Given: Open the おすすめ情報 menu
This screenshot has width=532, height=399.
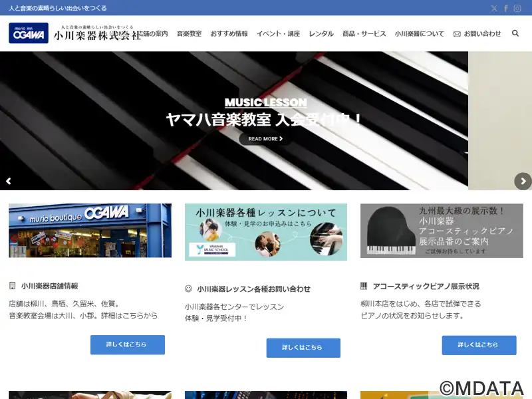Looking at the screenshot, I should 229,34.
